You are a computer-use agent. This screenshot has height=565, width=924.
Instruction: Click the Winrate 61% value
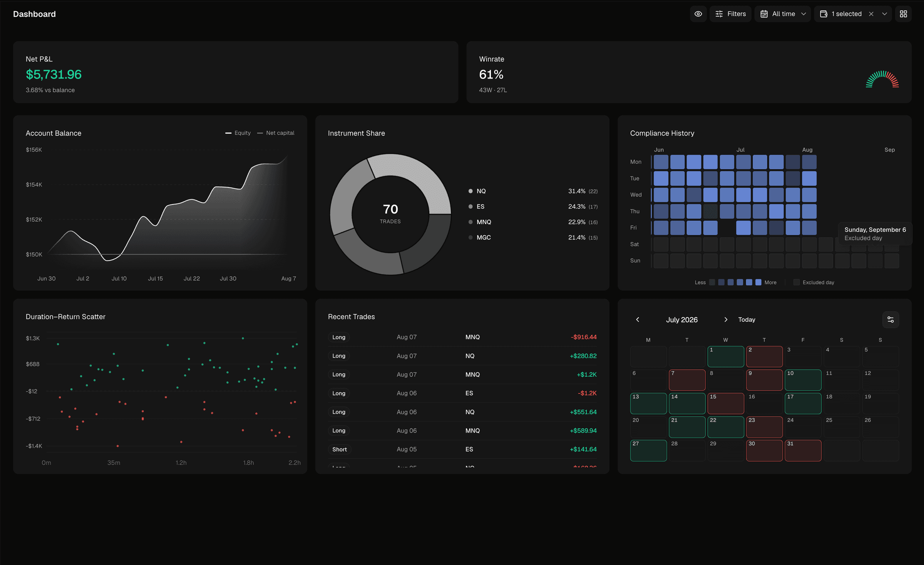(491, 74)
